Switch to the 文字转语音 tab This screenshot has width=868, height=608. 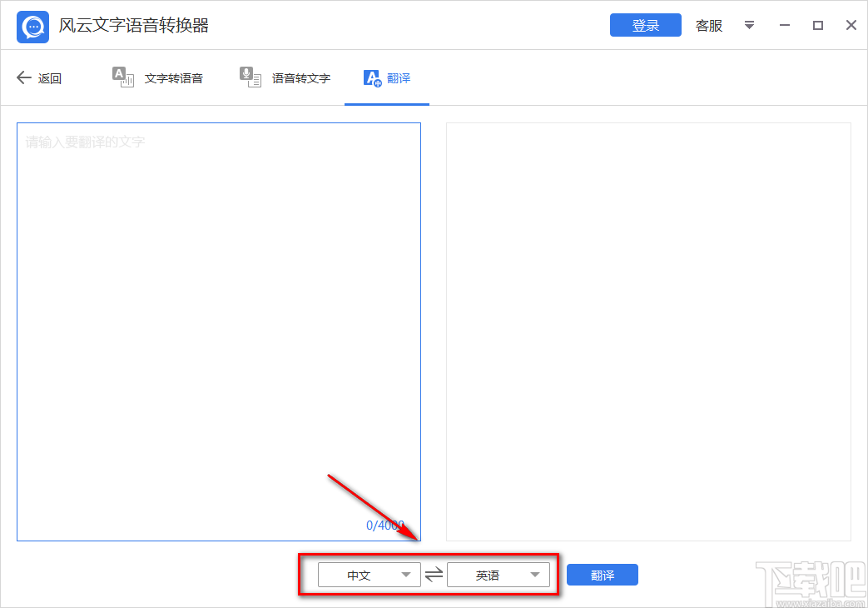[x=174, y=78]
